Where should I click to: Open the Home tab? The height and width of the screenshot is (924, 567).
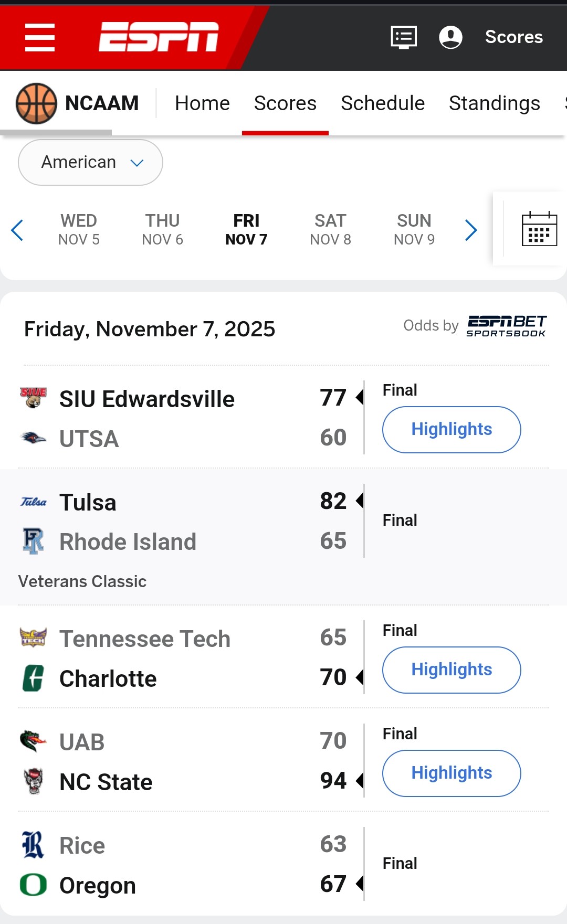click(x=202, y=103)
